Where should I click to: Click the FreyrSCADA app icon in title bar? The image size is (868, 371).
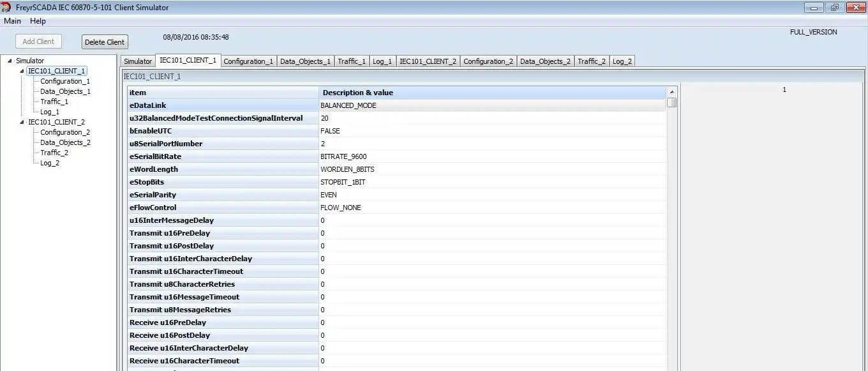tap(6, 7)
